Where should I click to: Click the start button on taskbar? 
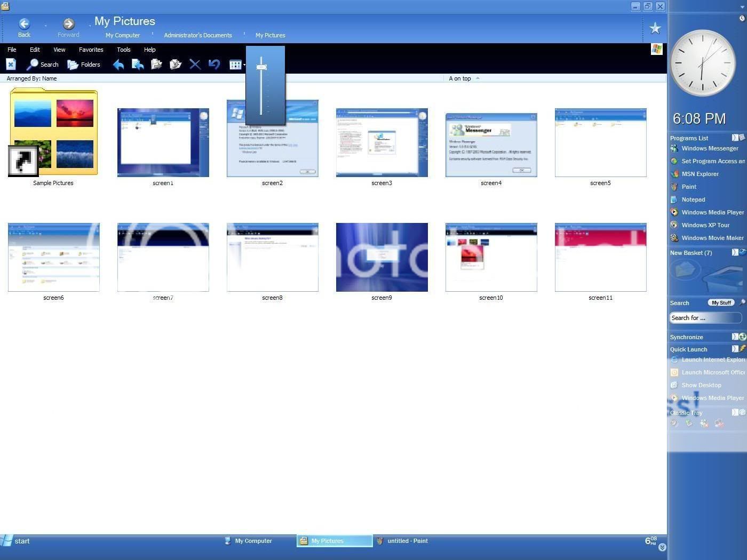pos(16,541)
